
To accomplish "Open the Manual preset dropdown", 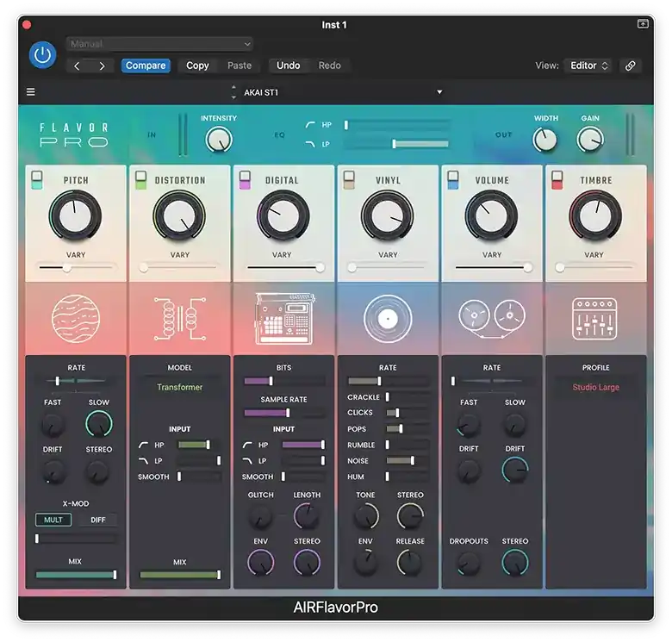I will coord(159,44).
